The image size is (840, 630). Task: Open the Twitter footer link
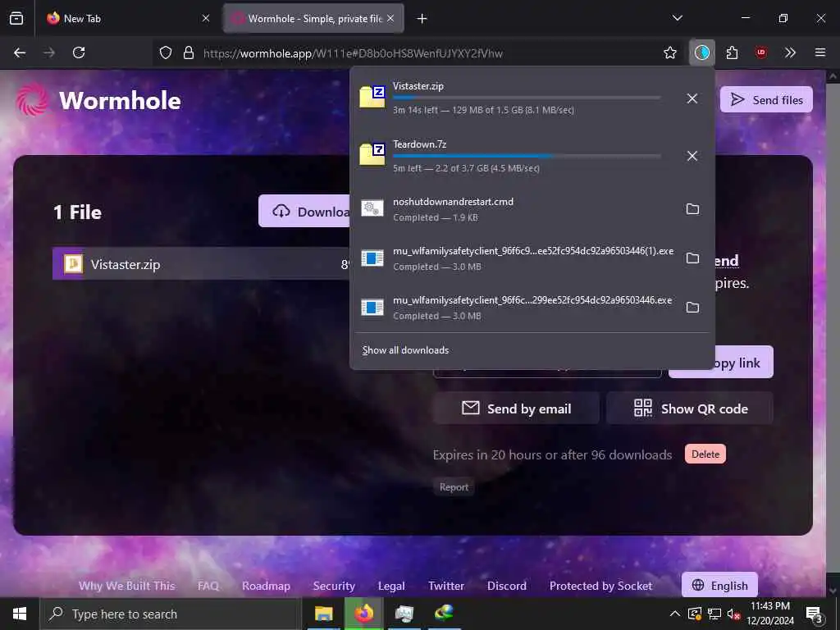click(445, 586)
